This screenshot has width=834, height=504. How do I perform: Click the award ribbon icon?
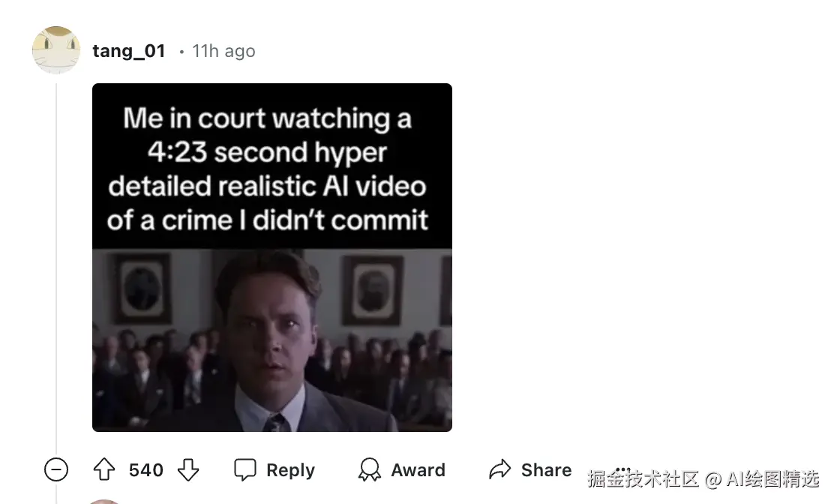370,470
